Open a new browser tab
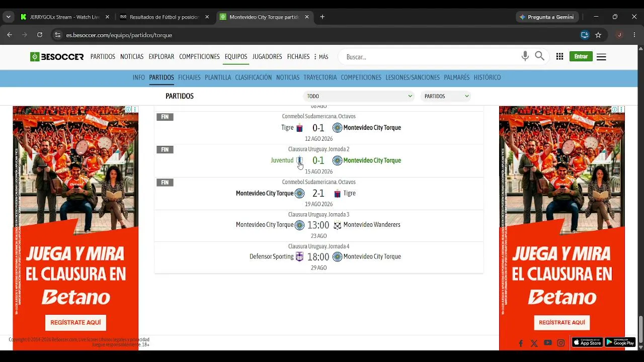This screenshot has width=644, height=362. tap(323, 17)
